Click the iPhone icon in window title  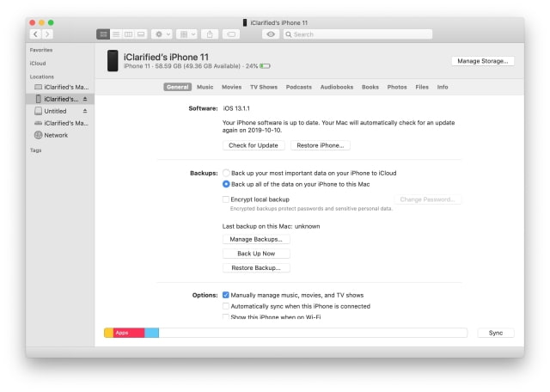(245, 23)
